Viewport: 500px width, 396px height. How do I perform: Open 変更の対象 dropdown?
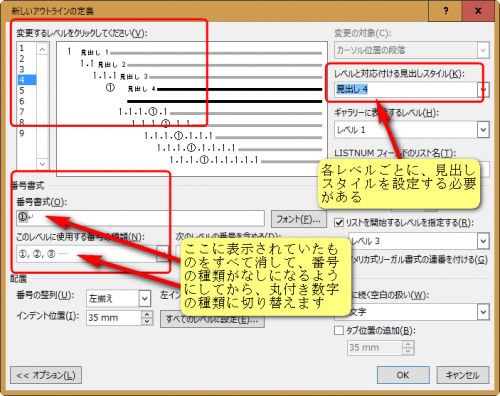pyautogui.click(x=483, y=50)
